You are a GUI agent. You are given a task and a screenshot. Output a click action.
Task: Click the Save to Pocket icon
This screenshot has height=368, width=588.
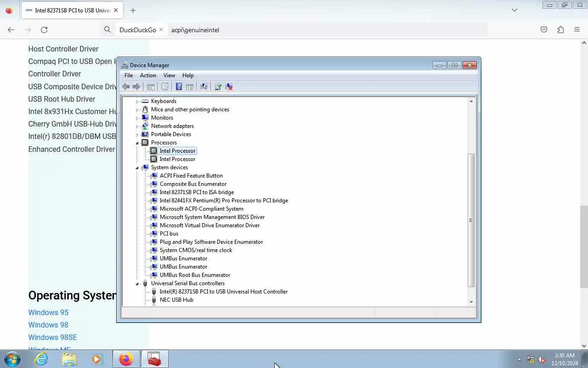point(544,29)
